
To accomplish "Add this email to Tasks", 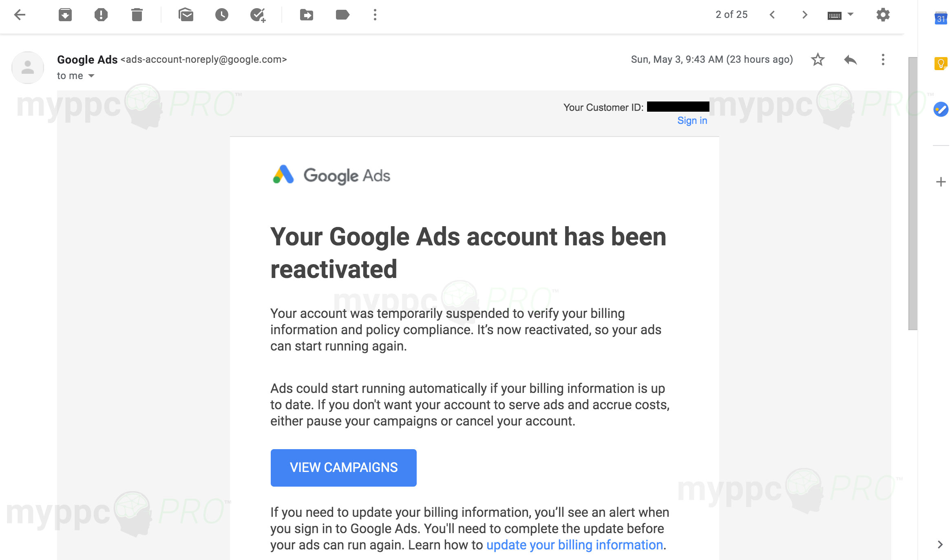I will click(x=258, y=15).
